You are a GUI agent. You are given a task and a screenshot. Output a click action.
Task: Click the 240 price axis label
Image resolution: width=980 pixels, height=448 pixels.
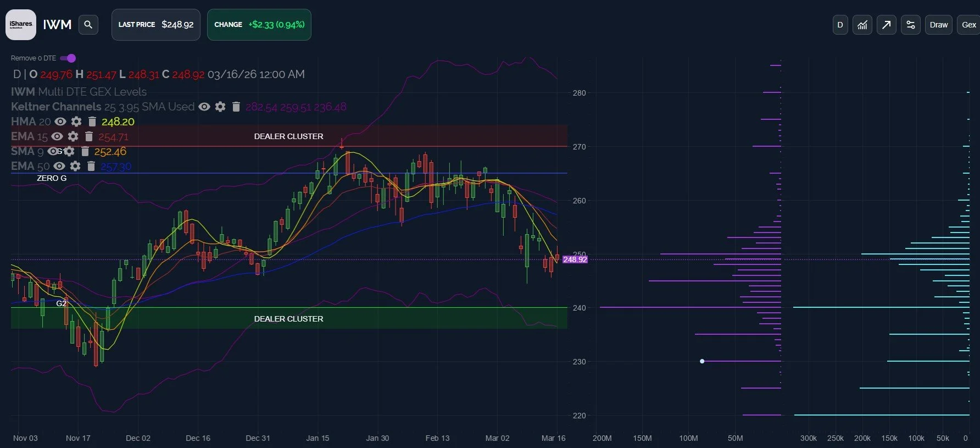click(580, 308)
